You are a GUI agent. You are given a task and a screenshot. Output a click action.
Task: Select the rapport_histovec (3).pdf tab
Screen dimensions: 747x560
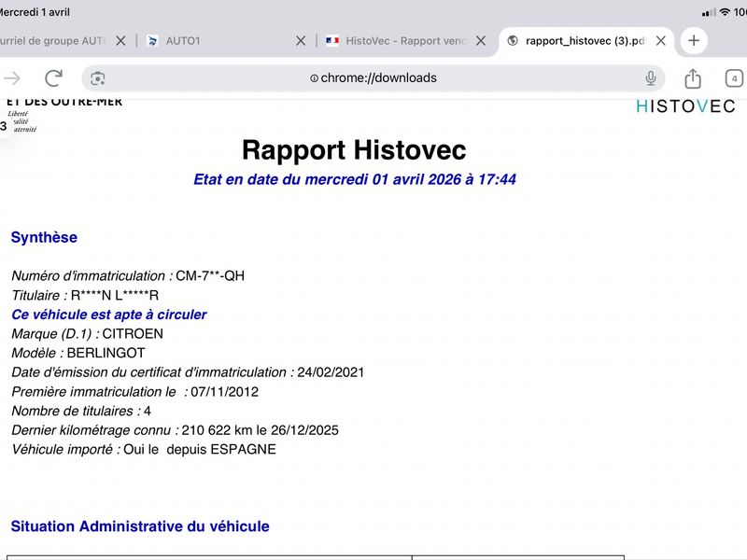[577, 41]
